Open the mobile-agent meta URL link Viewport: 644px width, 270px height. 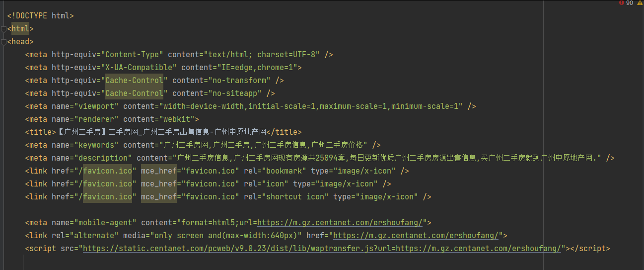(x=340, y=223)
